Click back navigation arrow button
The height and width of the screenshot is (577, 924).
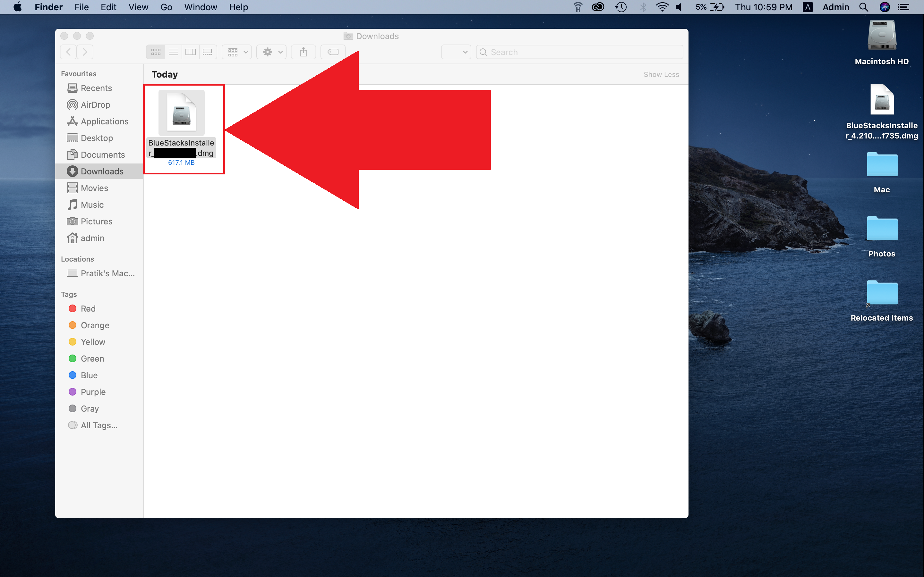tap(69, 51)
